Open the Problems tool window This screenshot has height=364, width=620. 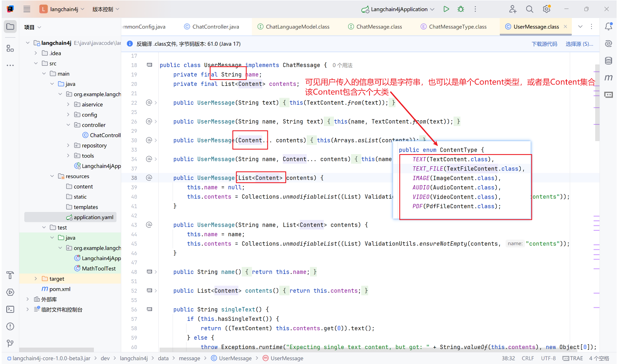10,326
